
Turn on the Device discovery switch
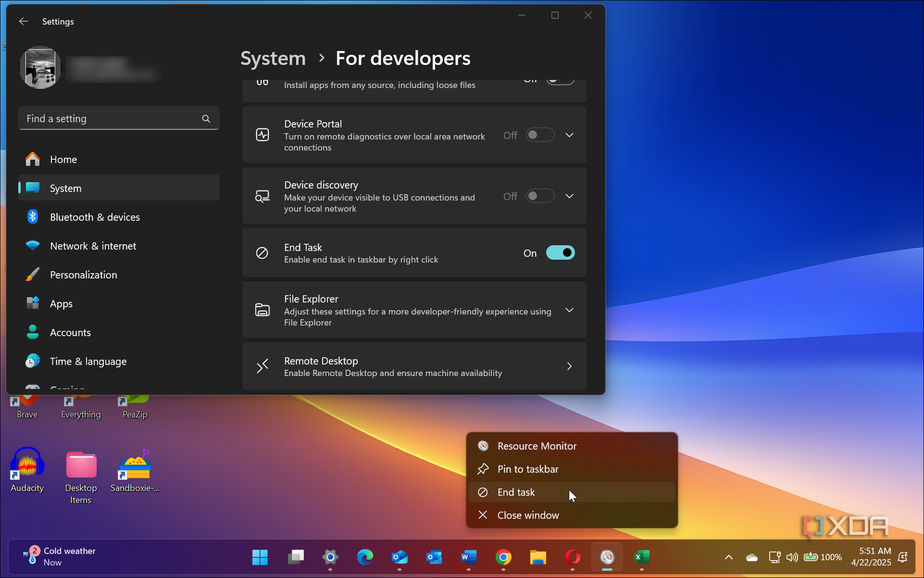click(539, 196)
